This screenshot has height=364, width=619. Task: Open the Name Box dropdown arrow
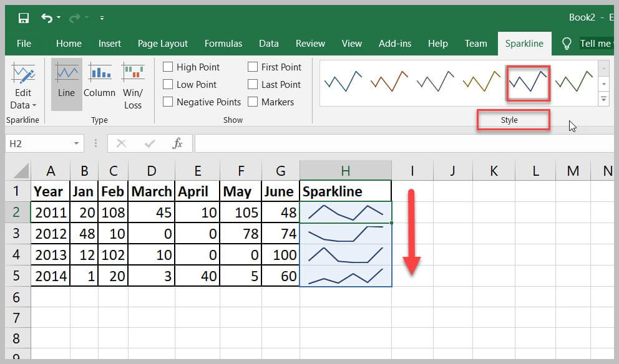[x=76, y=144]
